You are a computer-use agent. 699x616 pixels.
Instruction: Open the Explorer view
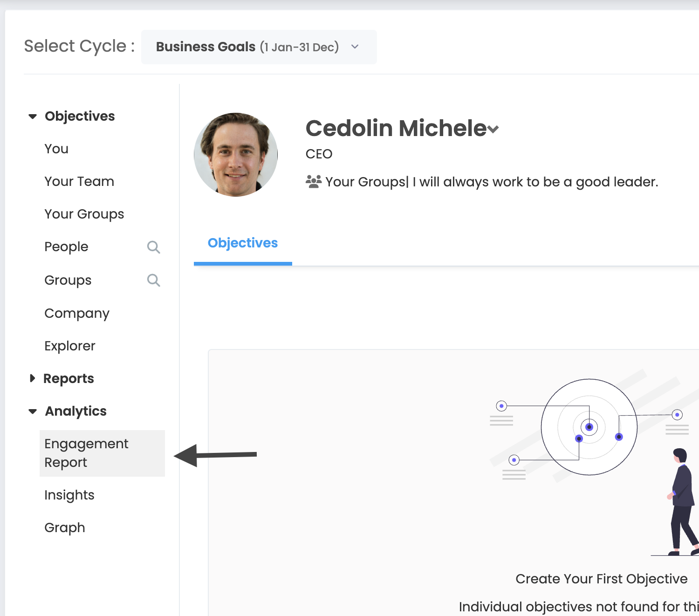coord(70,346)
